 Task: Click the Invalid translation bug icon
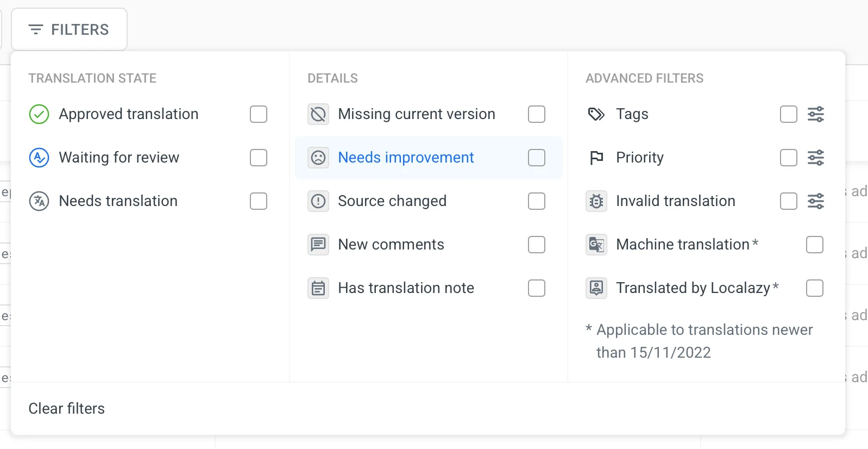[596, 201]
